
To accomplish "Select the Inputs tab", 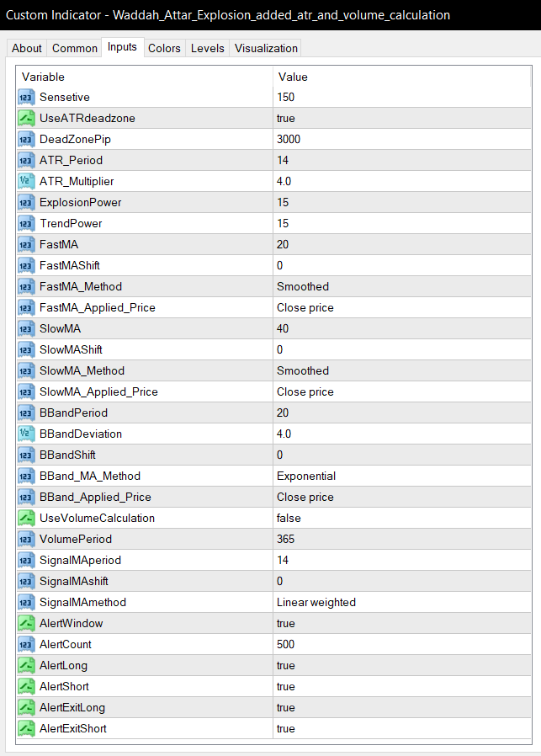I will click(x=122, y=47).
